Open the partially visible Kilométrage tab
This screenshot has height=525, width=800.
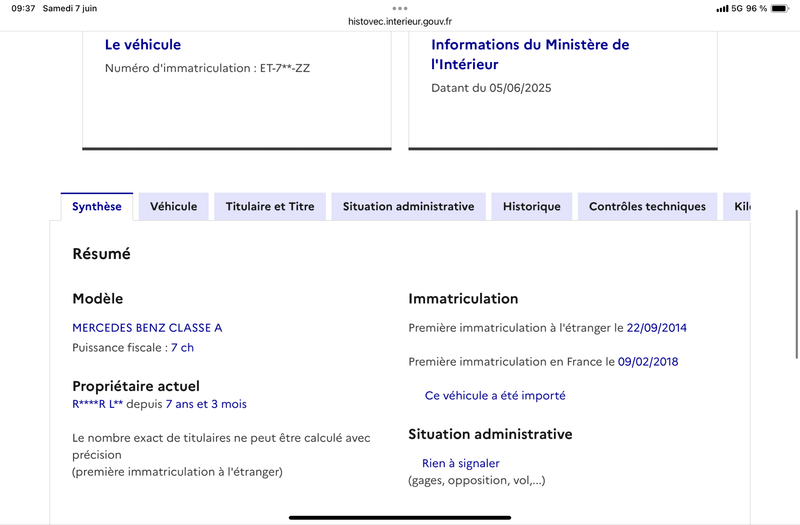click(x=737, y=207)
